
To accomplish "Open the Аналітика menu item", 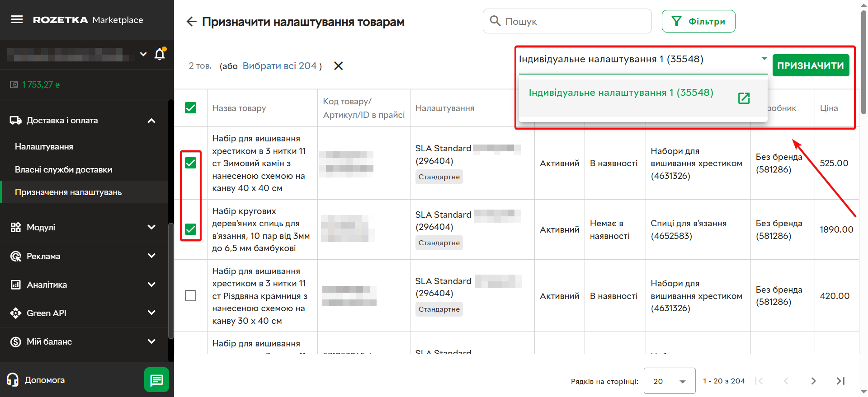I will click(84, 285).
